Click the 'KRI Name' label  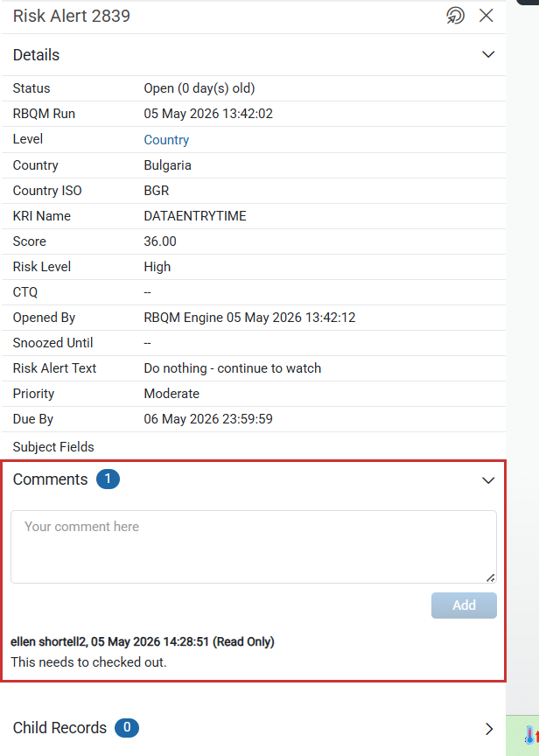click(x=42, y=216)
